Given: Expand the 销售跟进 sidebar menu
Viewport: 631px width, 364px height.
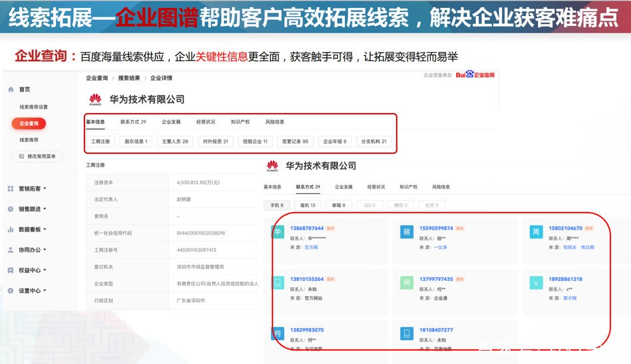Looking at the screenshot, I should tap(32, 209).
